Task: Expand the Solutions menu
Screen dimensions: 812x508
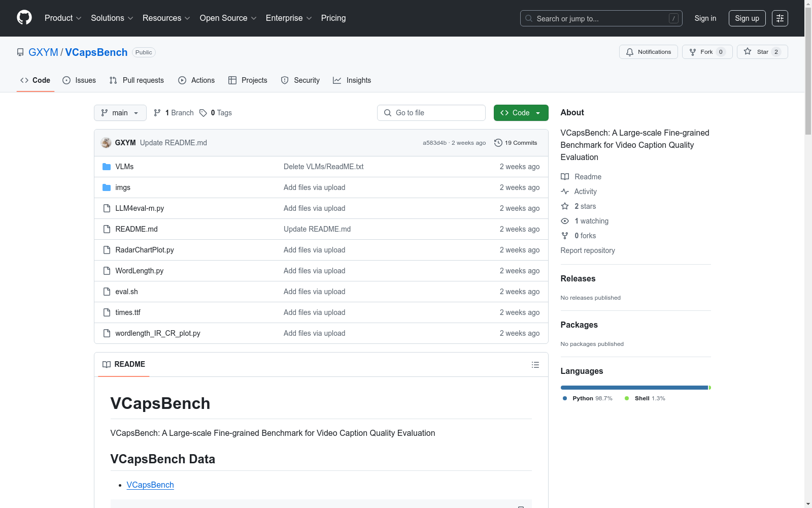Action: coord(112,18)
